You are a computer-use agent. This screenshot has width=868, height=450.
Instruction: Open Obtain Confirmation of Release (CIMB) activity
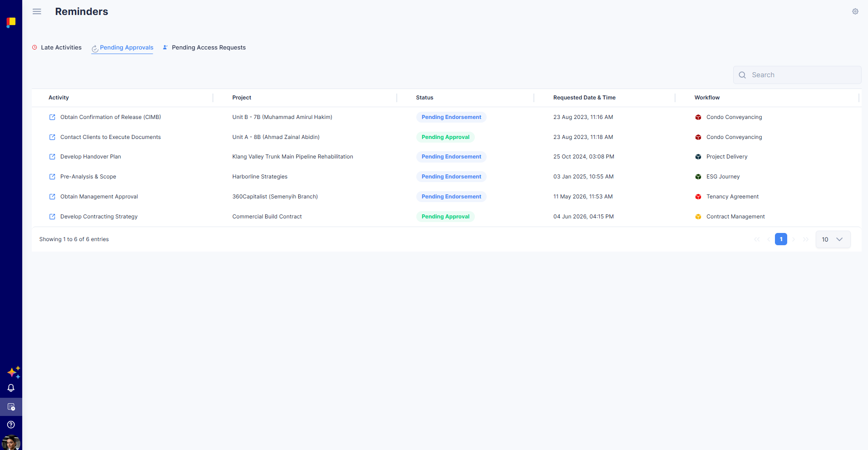coord(111,117)
